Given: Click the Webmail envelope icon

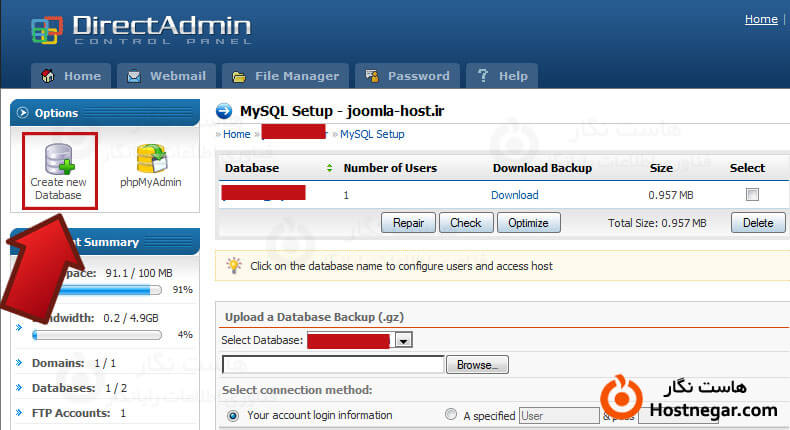Looking at the screenshot, I should pyautogui.click(x=134, y=76).
